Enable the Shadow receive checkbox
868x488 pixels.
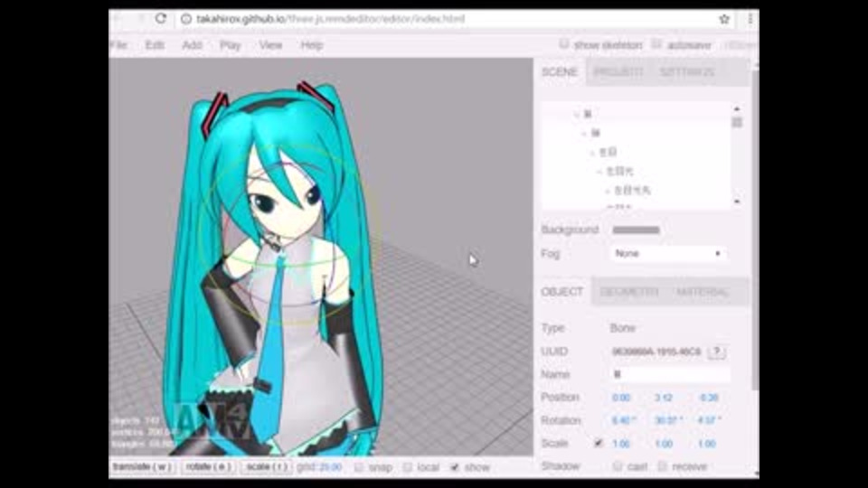pyautogui.click(x=662, y=466)
